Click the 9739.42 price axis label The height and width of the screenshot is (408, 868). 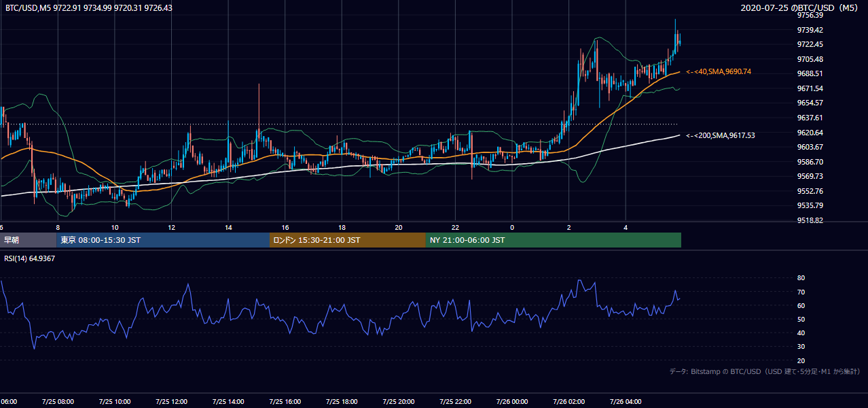tap(810, 30)
